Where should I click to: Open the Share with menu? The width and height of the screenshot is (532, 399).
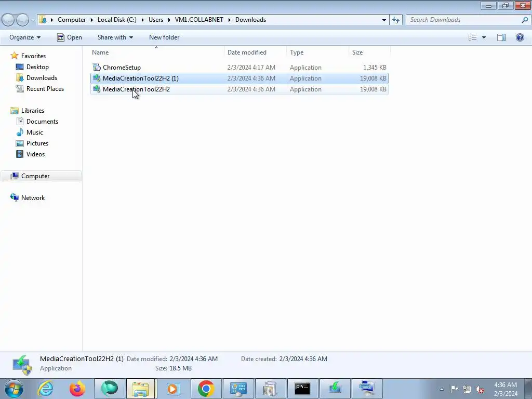pos(115,37)
